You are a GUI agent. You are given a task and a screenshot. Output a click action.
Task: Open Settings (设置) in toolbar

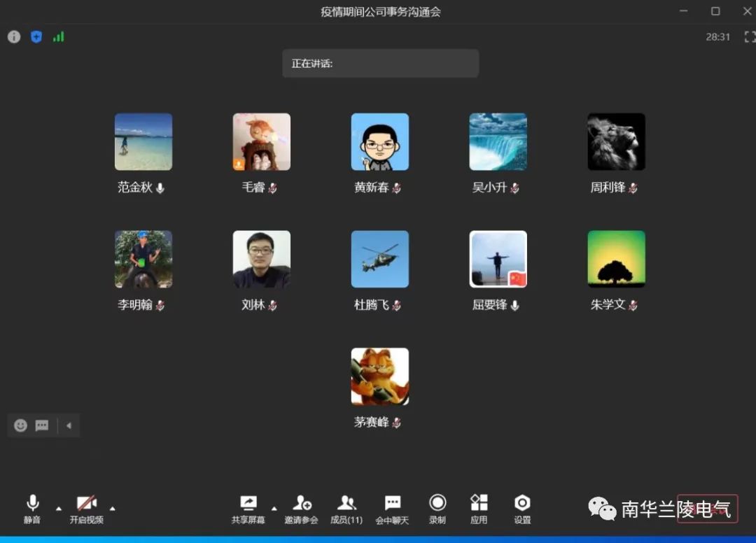click(x=522, y=508)
